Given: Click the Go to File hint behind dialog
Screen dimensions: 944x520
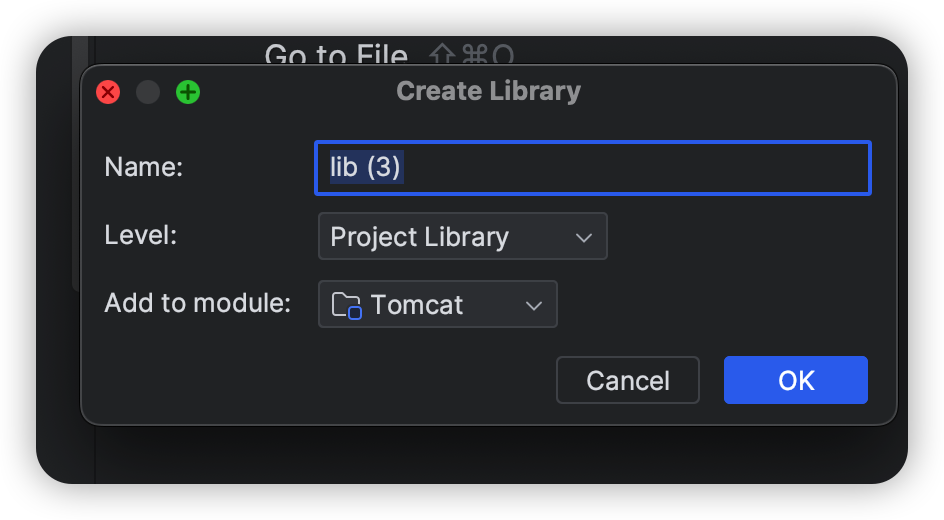Looking at the screenshot, I should (x=336, y=55).
